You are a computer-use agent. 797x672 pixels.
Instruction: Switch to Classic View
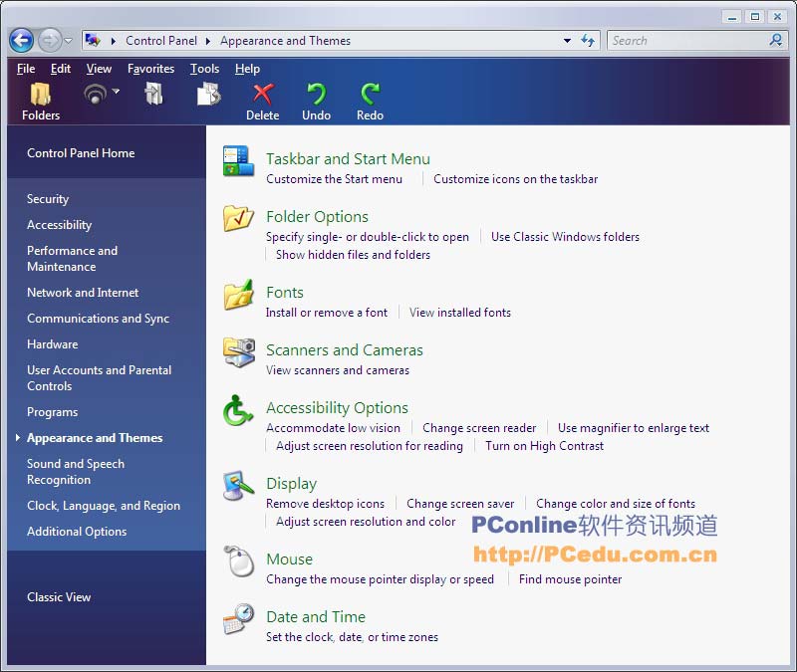coord(59,597)
